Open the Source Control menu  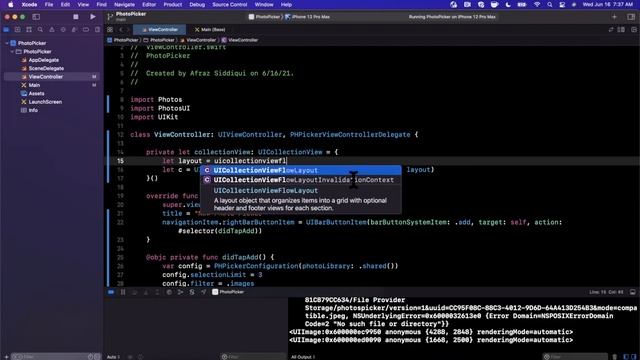229,4
